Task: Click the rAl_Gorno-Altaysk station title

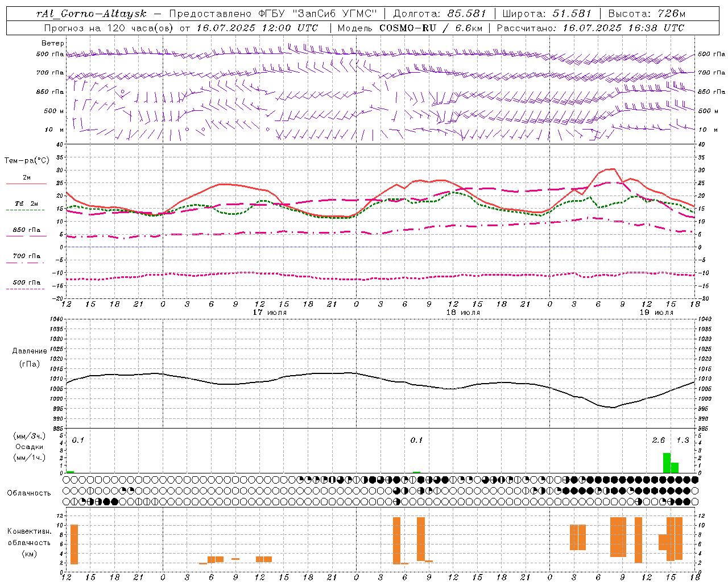Action: 91,14
